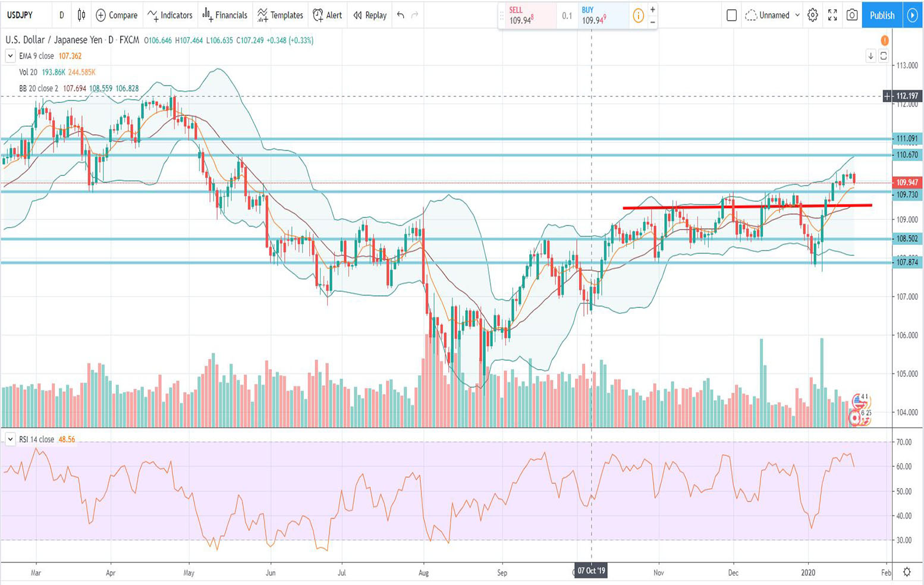The height and width of the screenshot is (585, 924).
Task: Click the blue Publish button
Action: click(x=882, y=15)
